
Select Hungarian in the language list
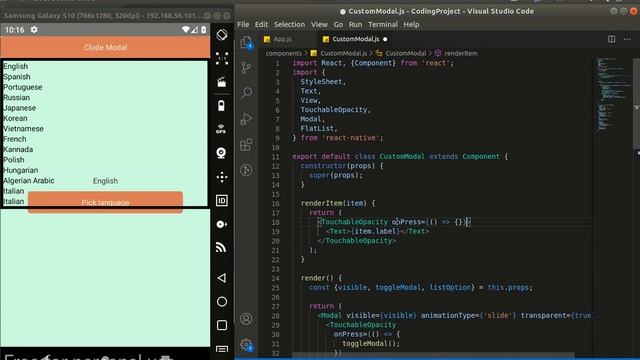pos(20,170)
